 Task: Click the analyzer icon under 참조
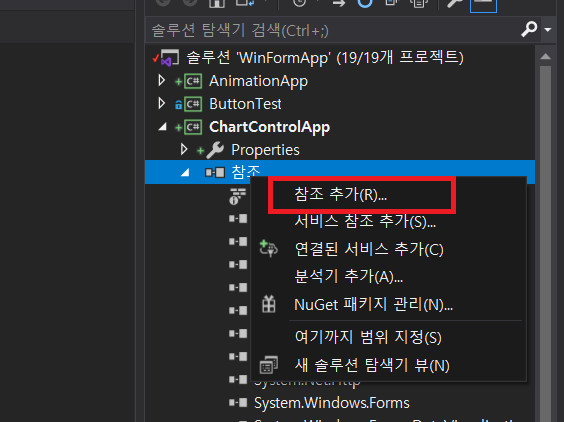[x=237, y=196]
